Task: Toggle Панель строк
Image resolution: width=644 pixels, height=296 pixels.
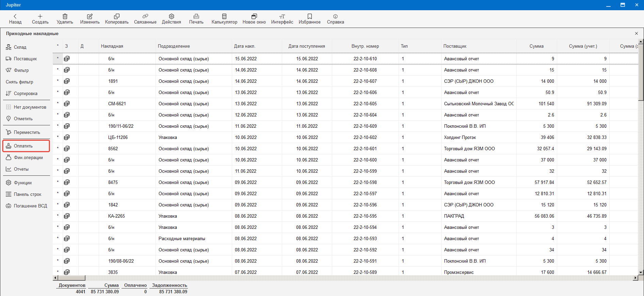Action: (23, 194)
